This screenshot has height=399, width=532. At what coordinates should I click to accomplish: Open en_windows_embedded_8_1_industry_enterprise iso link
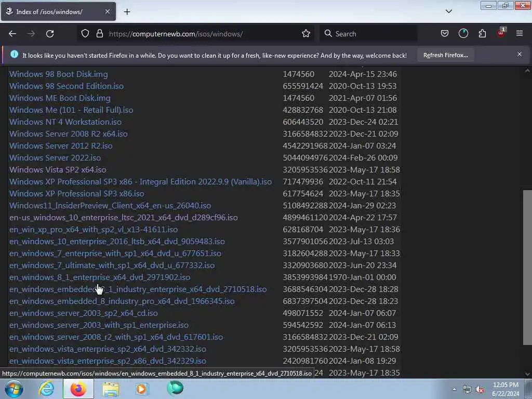(138, 289)
